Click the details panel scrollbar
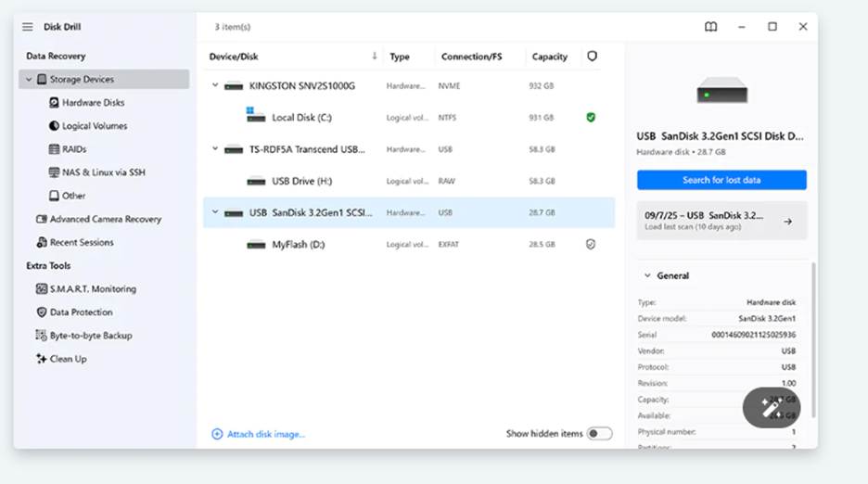 click(x=813, y=340)
